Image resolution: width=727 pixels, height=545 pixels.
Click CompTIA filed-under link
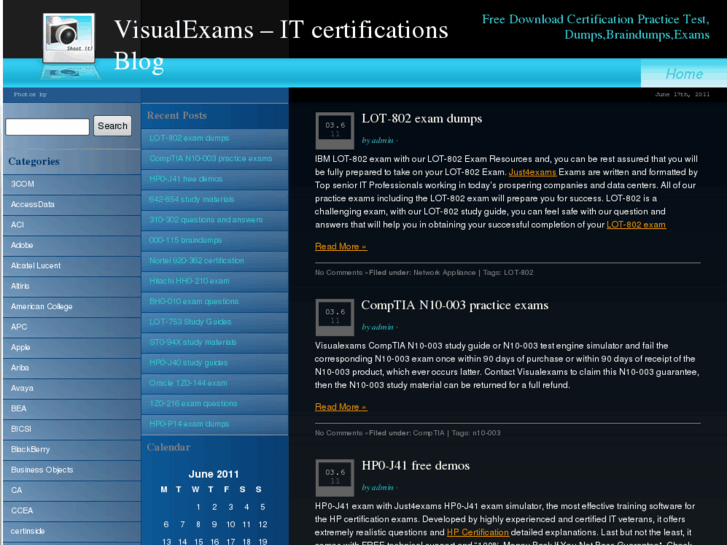pos(428,433)
